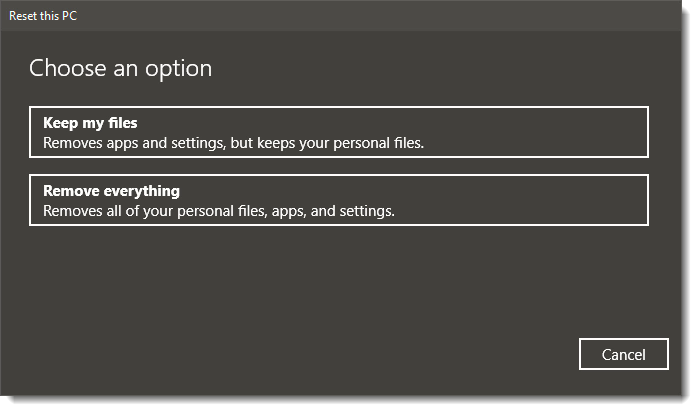Screen dimensions: 697x411
Task: Click the right end of Keep my files box
Action: (x=620, y=132)
